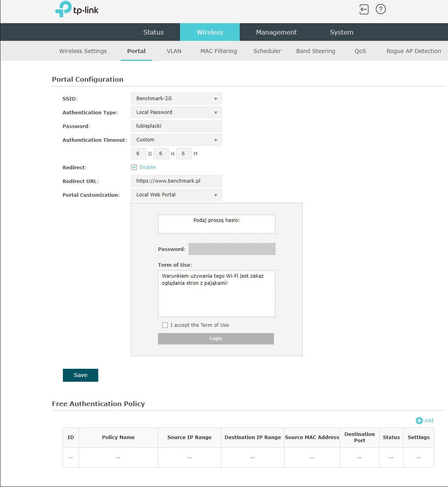
Task: Click the Term of Use text area
Action: 217,294
